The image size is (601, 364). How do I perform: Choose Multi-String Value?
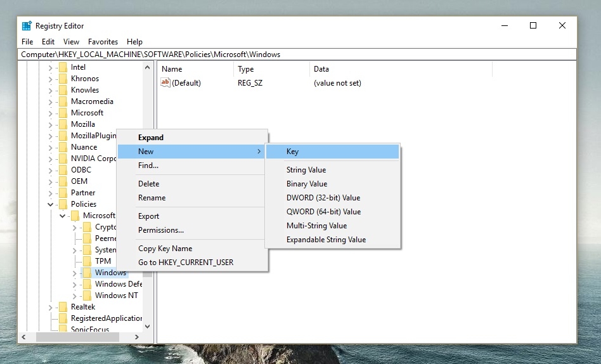333,226
